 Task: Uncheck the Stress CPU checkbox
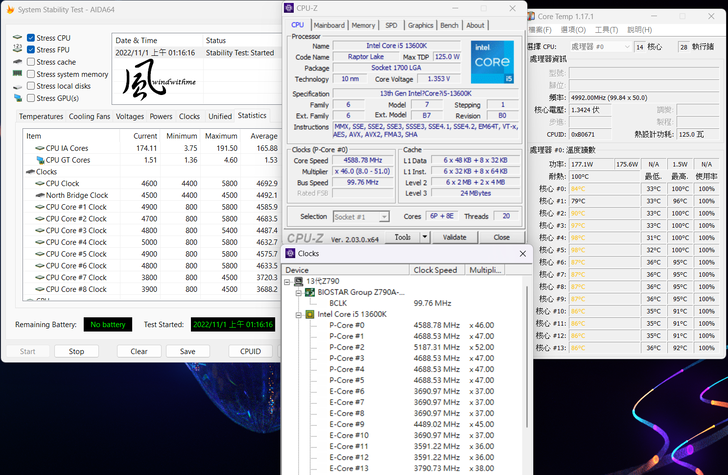31,38
